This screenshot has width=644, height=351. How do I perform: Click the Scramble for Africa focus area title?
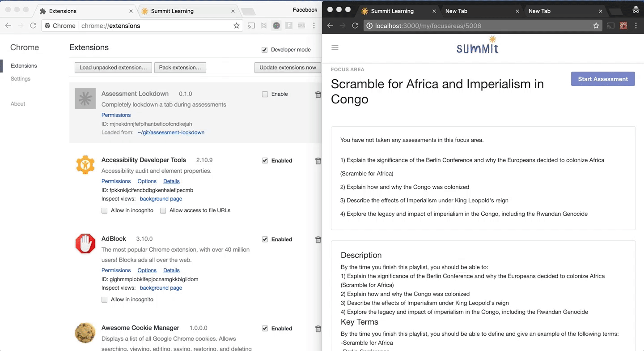[x=437, y=91]
